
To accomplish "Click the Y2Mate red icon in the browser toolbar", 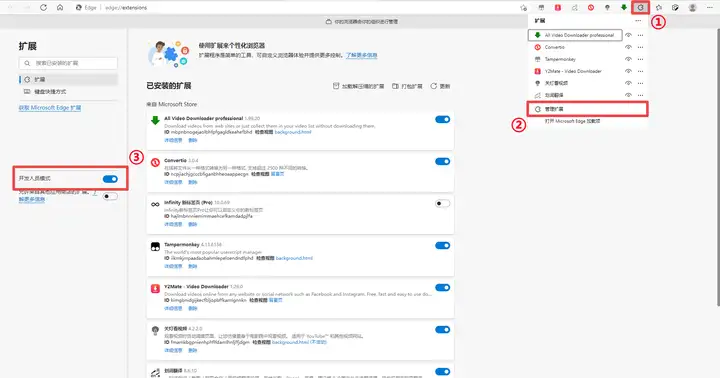I will 558,7.
